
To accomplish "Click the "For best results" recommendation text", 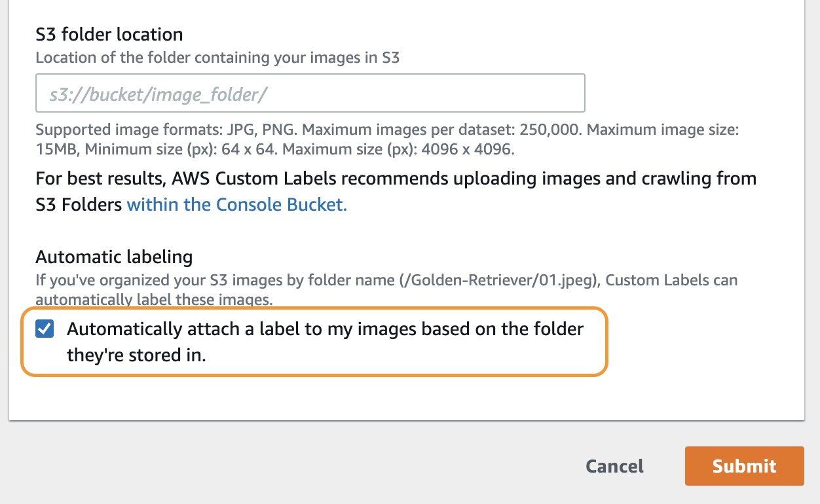I will point(79,179).
